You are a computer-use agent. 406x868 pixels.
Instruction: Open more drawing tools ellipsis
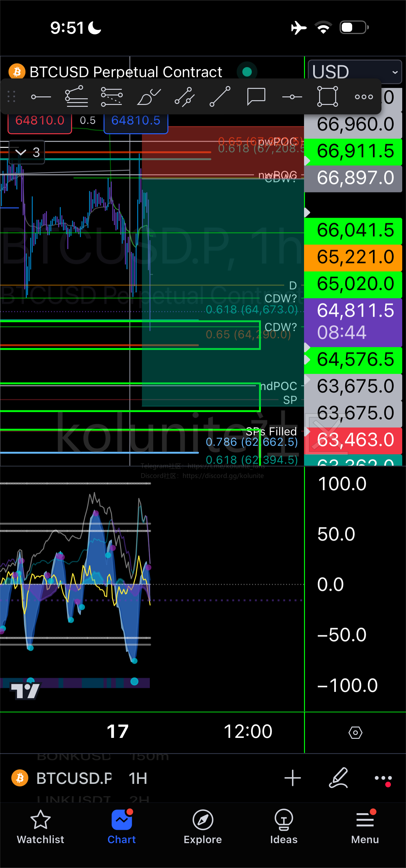pyautogui.click(x=364, y=97)
